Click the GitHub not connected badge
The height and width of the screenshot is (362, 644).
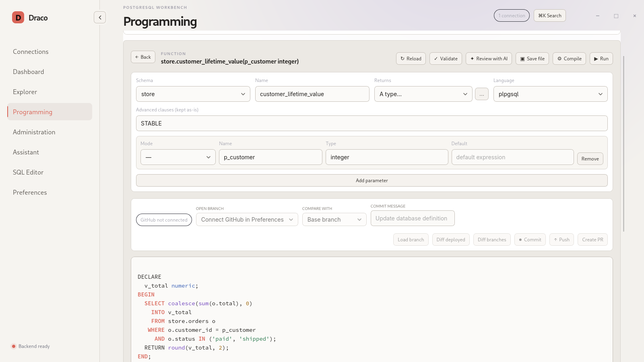pos(164,220)
